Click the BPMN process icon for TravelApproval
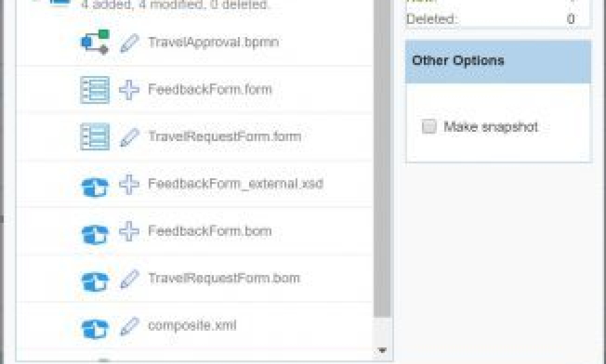This screenshot has width=606, height=364. pos(95,42)
